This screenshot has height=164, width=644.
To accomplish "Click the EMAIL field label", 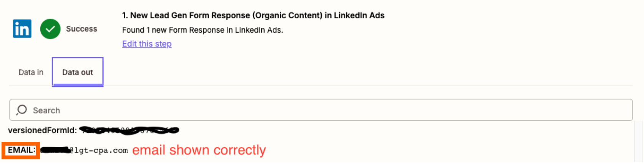I will pos(22,150).
